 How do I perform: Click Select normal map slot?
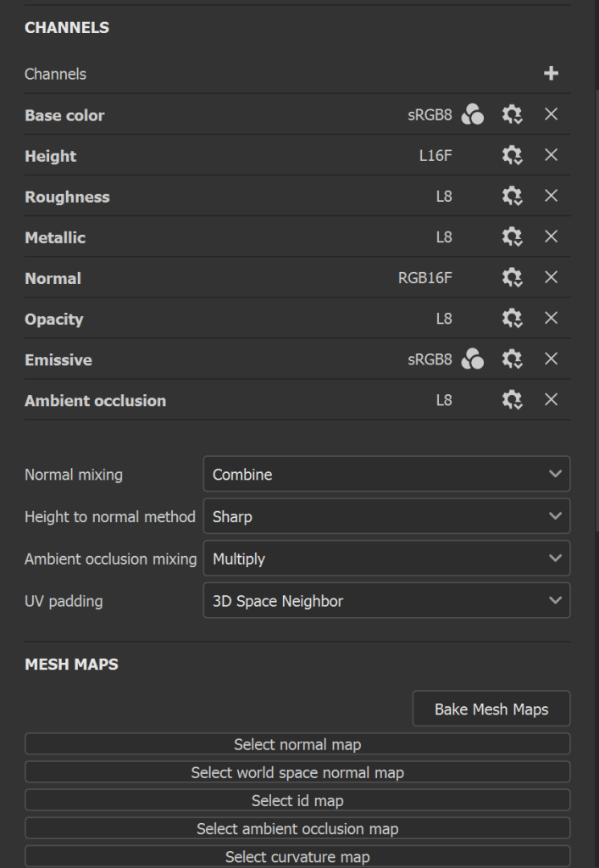pos(297,744)
